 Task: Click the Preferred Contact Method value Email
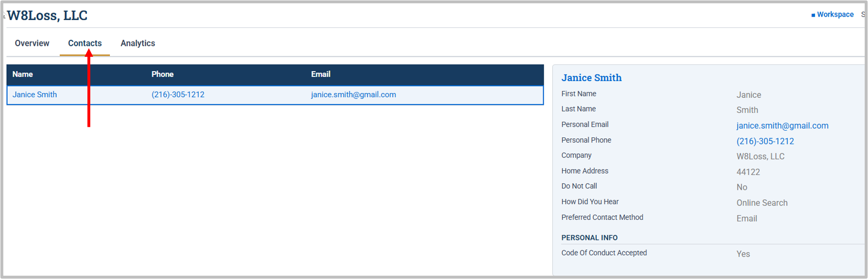[x=747, y=218]
